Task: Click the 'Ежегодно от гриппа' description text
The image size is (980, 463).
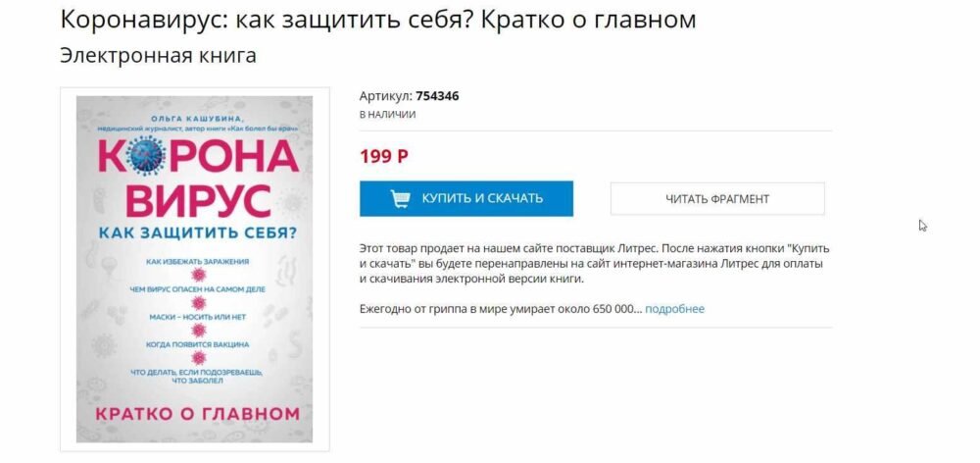Action: click(x=501, y=308)
